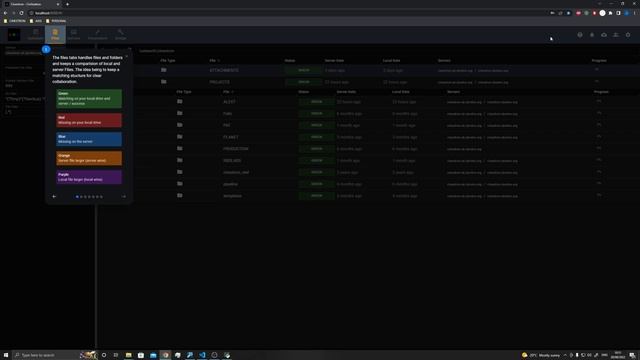Click the top Local Date column header
The height and width of the screenshot is (360, 640).
pyautogui.click(x=391, y=60)
